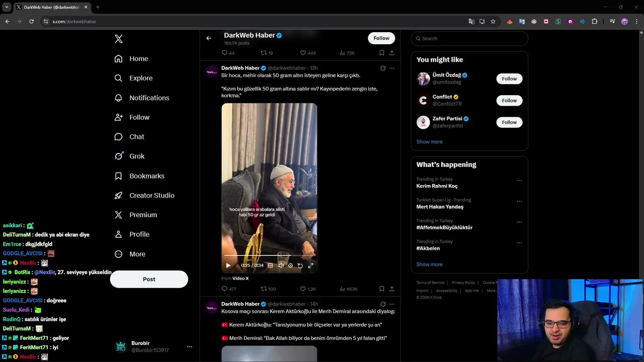Open options for Mert Hakan Yandaş trend
This screenshot has height=362, width=644.
click(519, 201)
